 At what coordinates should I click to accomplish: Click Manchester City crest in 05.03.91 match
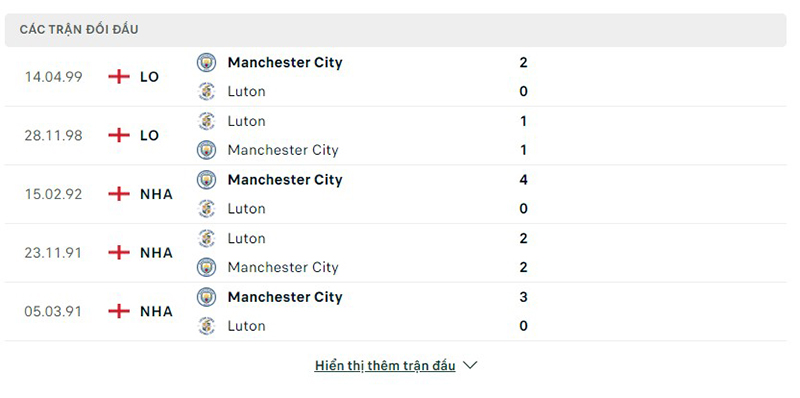206,297
